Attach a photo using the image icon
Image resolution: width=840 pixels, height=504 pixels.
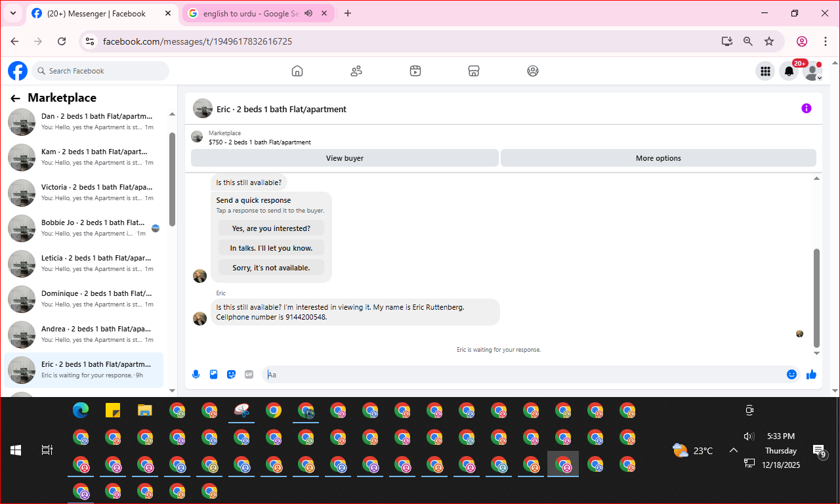213,374
